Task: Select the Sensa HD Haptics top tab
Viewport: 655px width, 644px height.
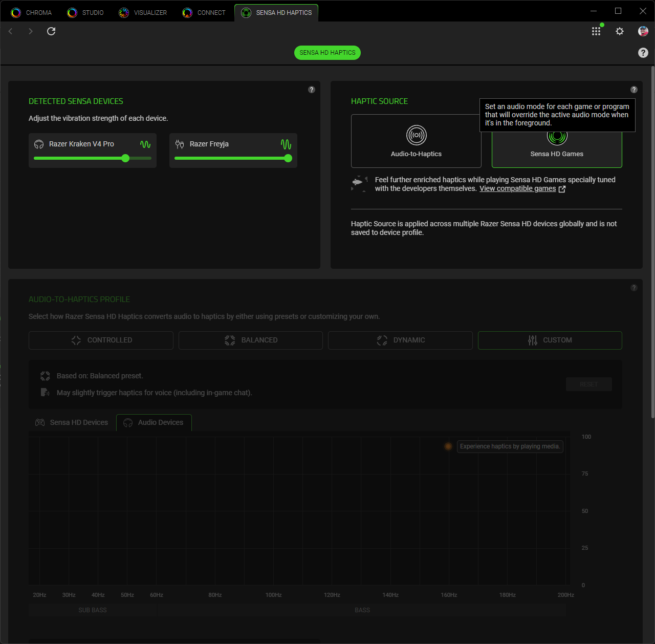Action: [276, 13]
